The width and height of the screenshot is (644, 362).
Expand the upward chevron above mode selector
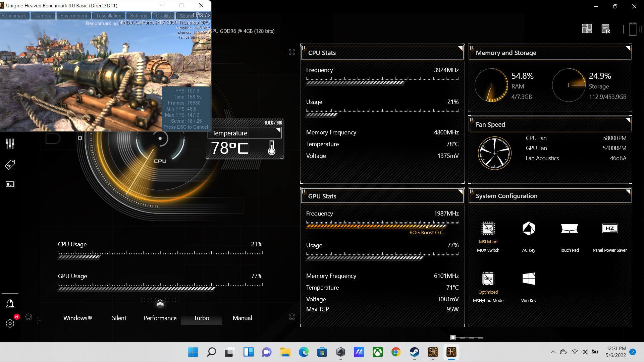coord(160,303)
